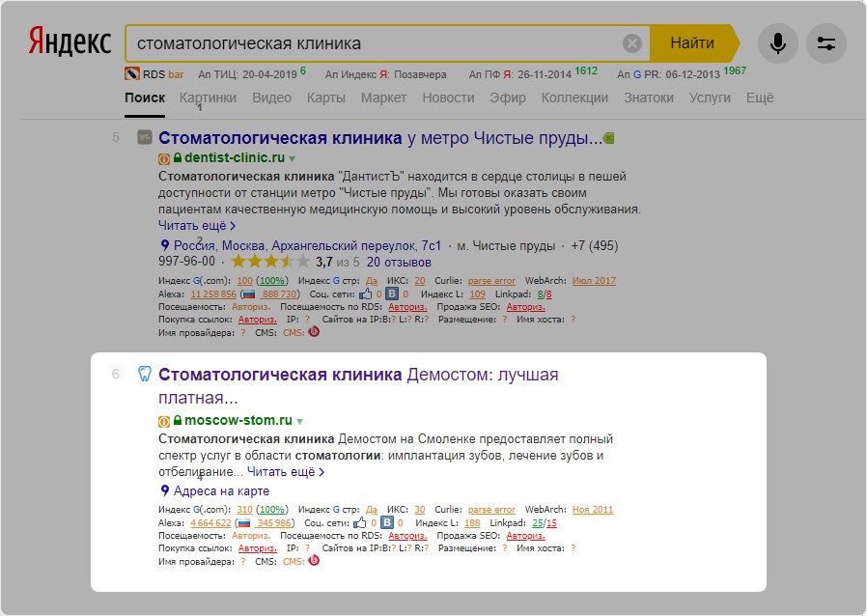
Task: Click Index G value 310 for moscow-stom
Action: tap(244, 509)
